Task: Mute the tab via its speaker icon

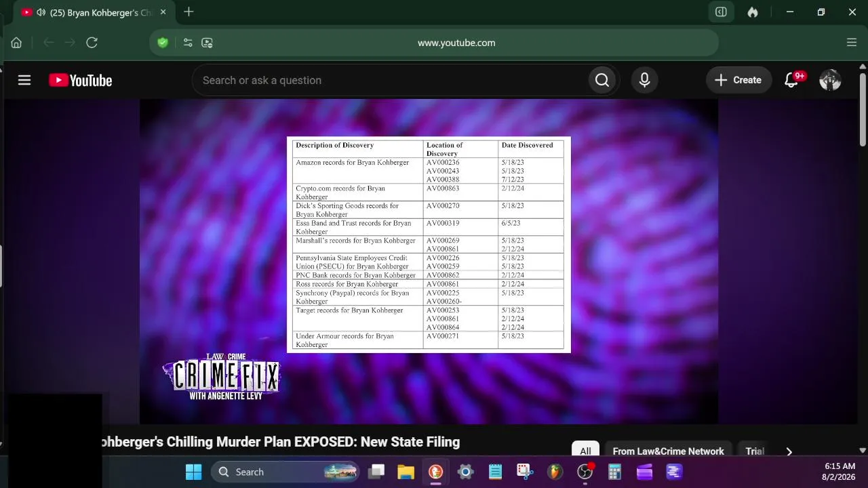Action: tap(41, 12)
